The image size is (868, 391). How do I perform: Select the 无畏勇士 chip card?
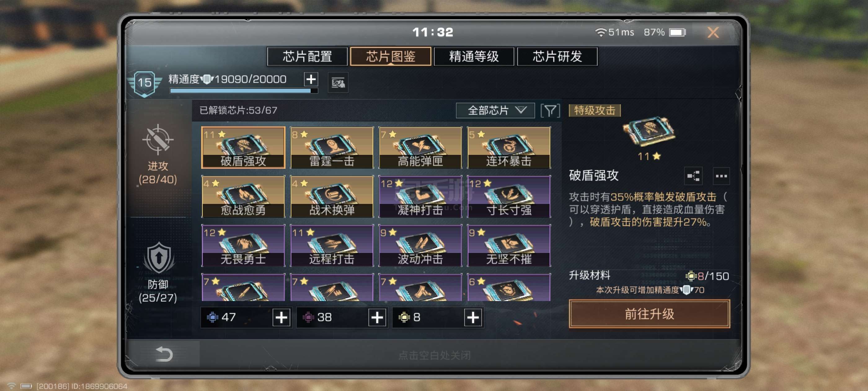click(x=243, y=245)
